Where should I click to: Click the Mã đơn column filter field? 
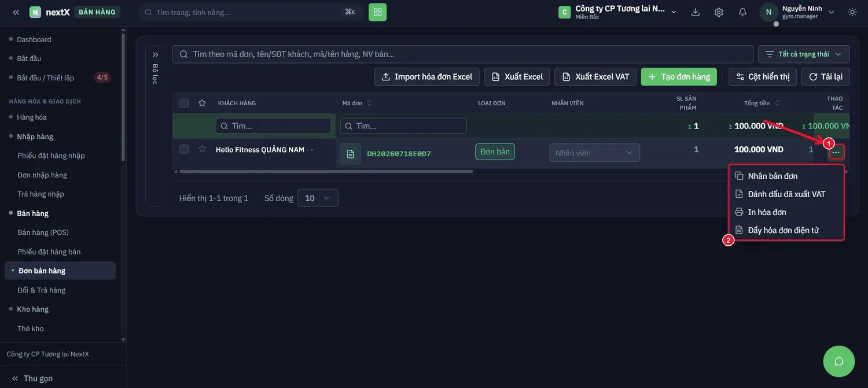(403, 125)
